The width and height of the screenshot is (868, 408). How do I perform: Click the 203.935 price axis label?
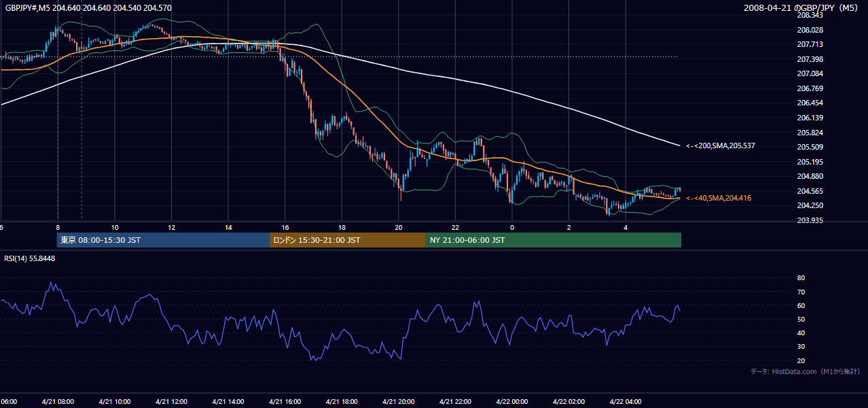click(810, 220)
